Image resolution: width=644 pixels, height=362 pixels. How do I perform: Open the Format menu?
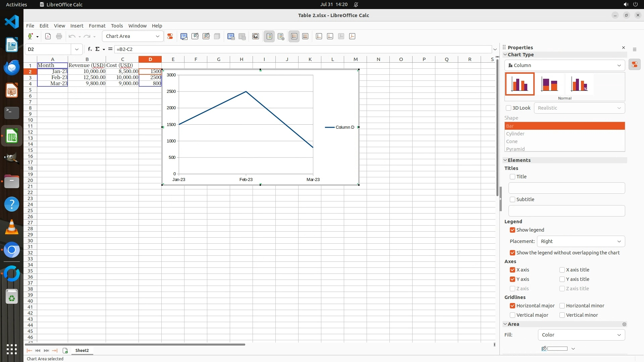click(97, 26)
